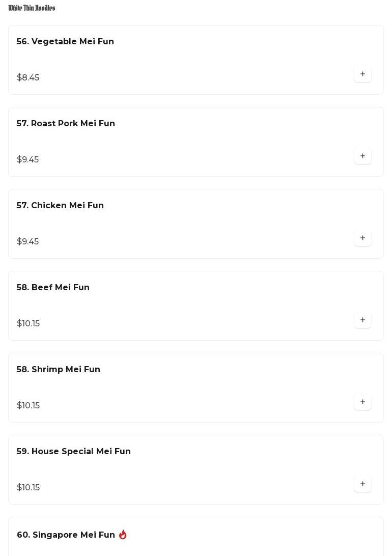Open the 57. Chicken Mei Fun item name
The height and width of the screenshot is (556, 392).
(x=60, y=205)
